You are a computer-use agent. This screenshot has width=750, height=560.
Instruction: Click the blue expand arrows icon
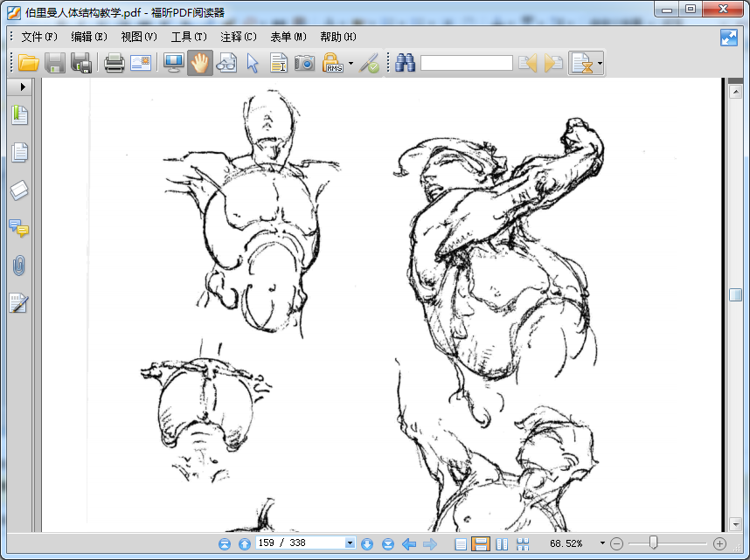[729, 38]
